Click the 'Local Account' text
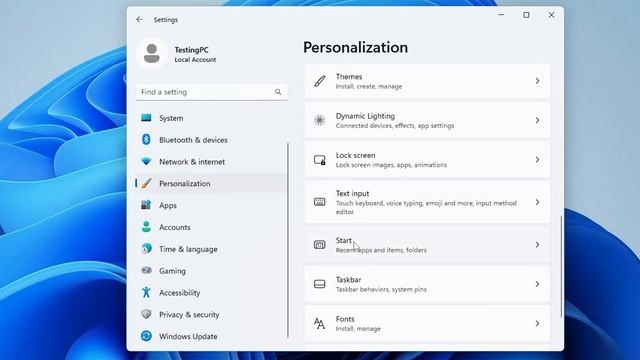Screen dimensions: 640x360 tap(195, 60)
